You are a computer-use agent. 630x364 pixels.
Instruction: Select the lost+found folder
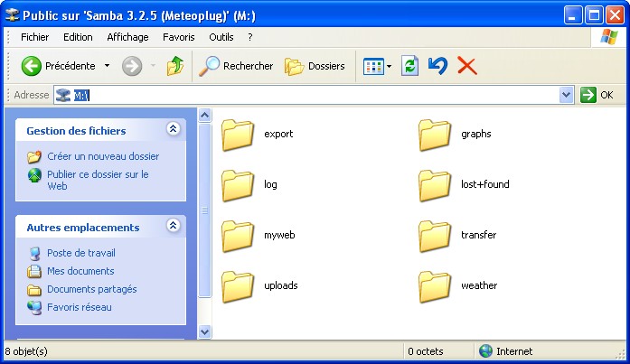coord(435,184)
